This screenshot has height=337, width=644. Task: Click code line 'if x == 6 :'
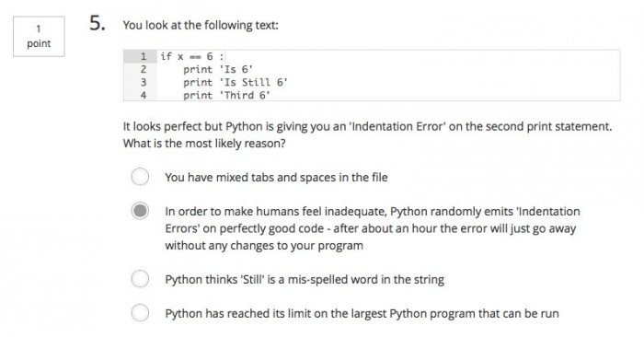(192, 56)
